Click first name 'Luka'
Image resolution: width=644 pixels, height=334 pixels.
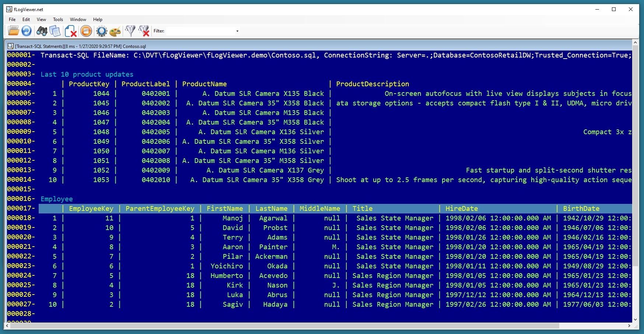coord(235,295)
